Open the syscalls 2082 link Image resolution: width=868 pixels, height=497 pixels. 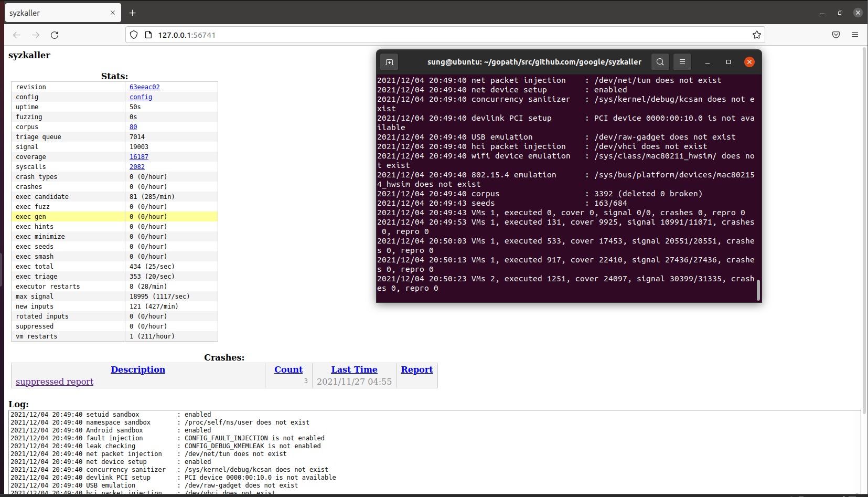pyautogui.click(x=137, y=167)
